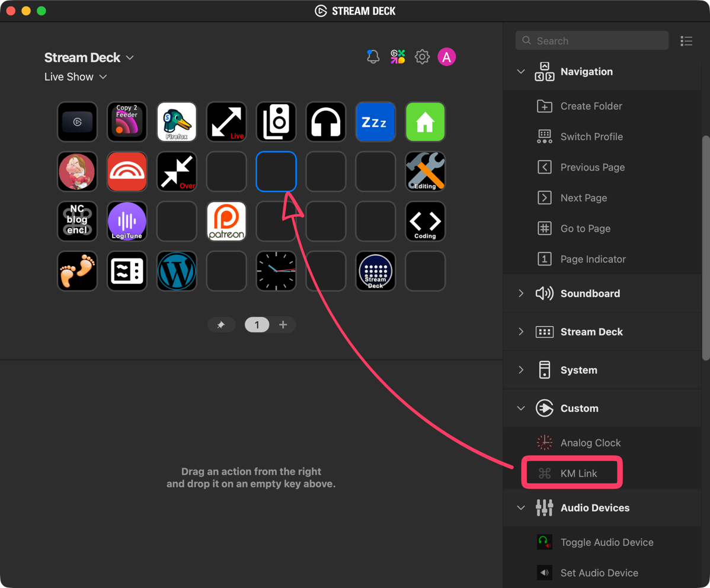Viewport: 710px width, 588px height.
Task: Click the Analog Clock key on the grid
Action: (x=276, y=271)
